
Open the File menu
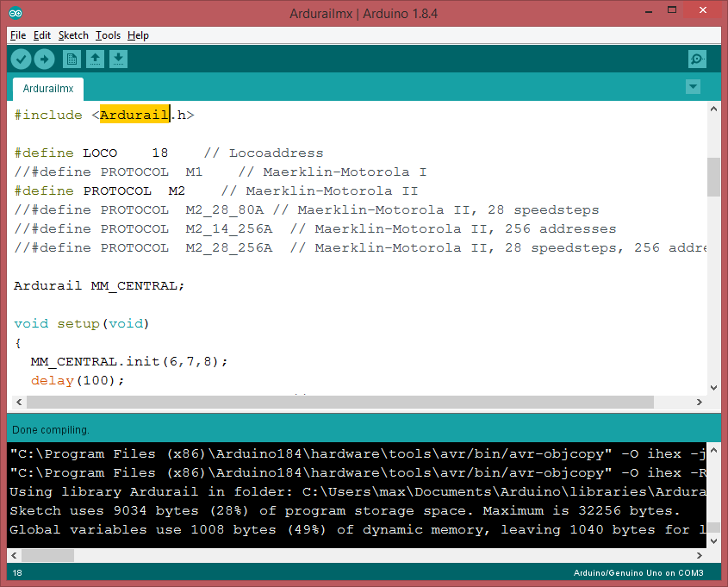(18, 35)
